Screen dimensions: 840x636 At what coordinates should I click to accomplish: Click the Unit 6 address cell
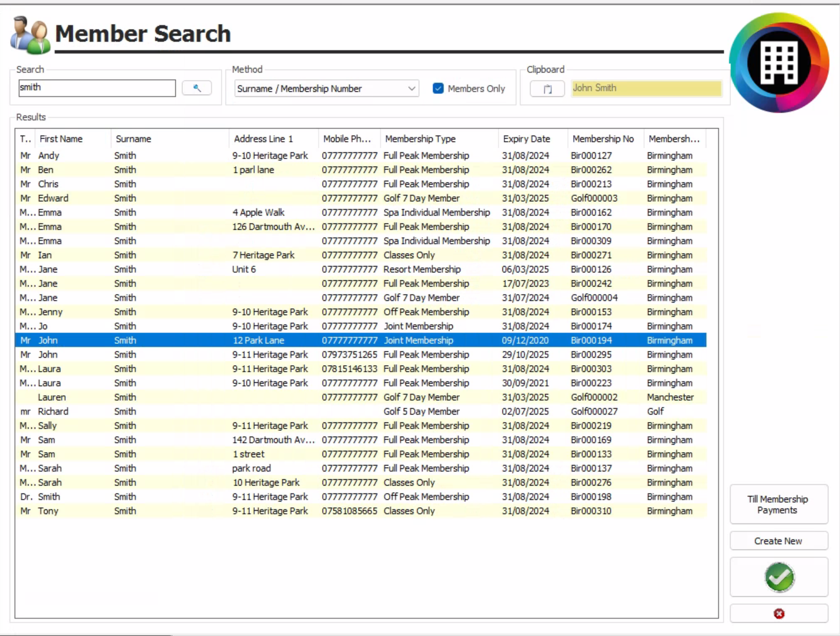244,269
